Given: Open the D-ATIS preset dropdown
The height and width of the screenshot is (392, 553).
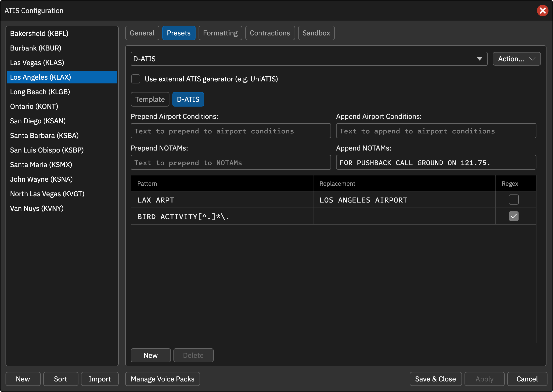Looking at the screenshot, I should 309,59.
